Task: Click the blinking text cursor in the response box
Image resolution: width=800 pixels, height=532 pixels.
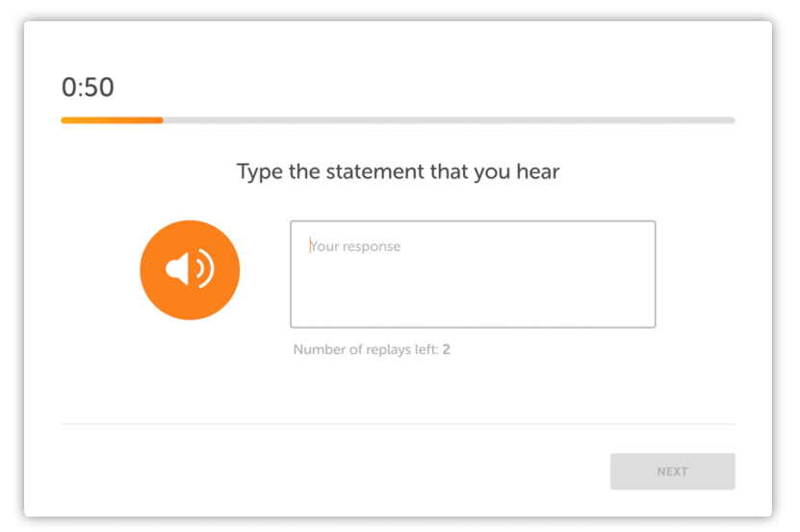Action: (310, 245)
